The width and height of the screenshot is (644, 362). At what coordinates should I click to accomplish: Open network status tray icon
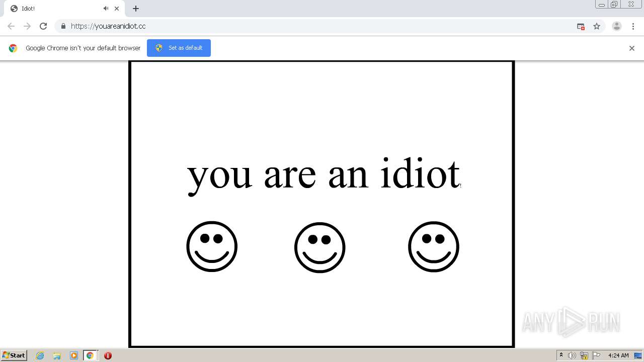584,355
